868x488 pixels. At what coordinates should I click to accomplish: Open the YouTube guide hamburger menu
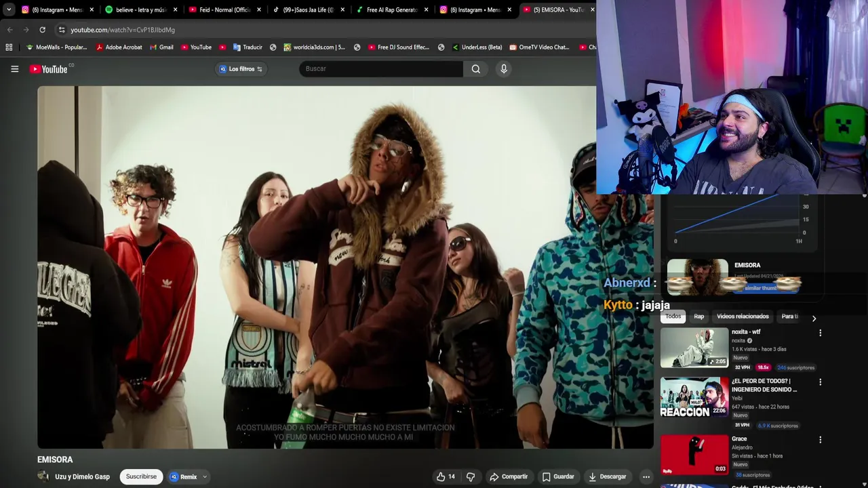click(x=14, y=68)
